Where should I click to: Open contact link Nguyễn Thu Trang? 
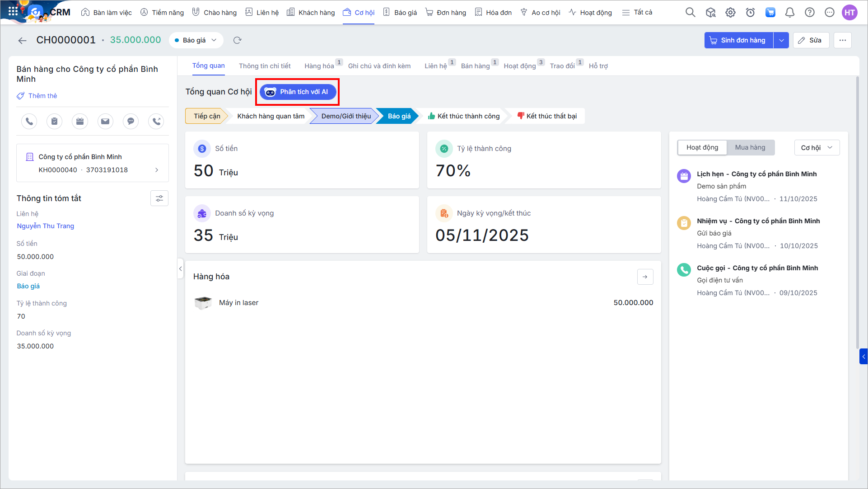click(x=46, y=226)
